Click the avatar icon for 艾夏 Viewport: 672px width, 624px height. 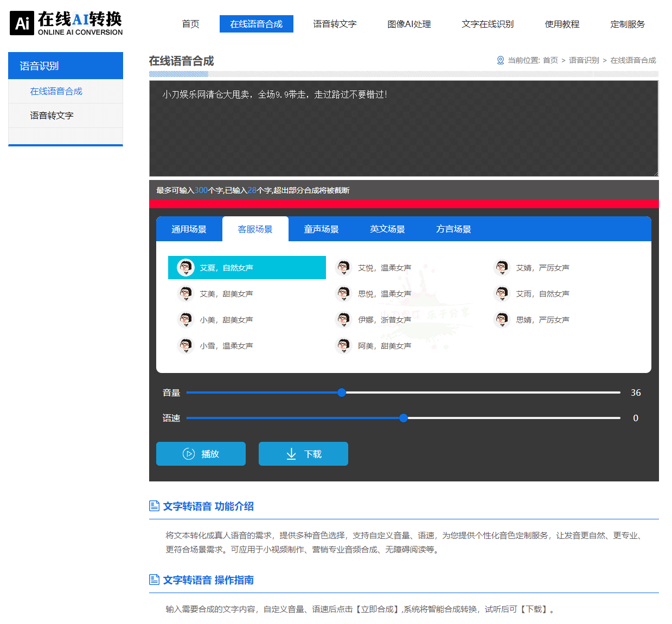(185, 267)
